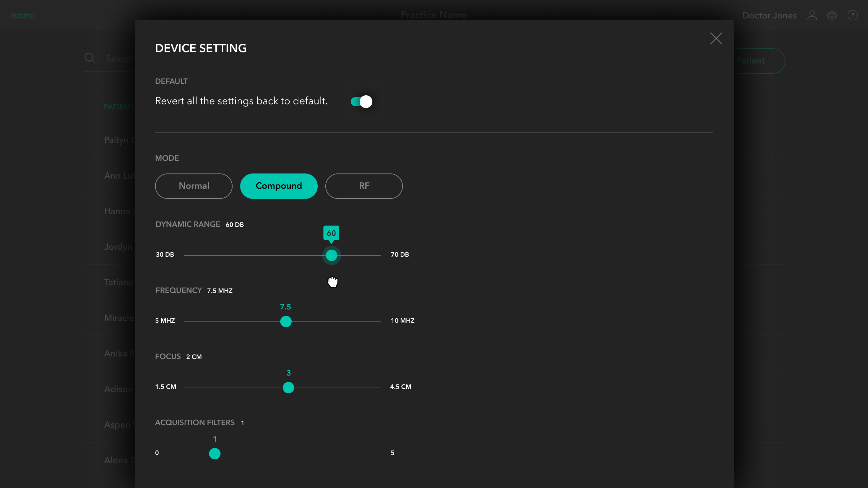
Task: Click the Practice Name header title
Action: pos(434,15)
